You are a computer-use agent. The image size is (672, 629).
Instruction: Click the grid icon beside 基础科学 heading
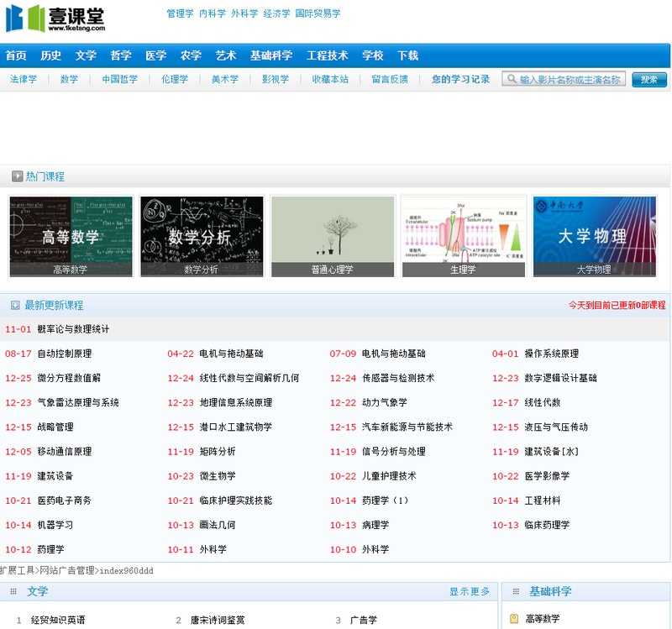click(514, 592)
